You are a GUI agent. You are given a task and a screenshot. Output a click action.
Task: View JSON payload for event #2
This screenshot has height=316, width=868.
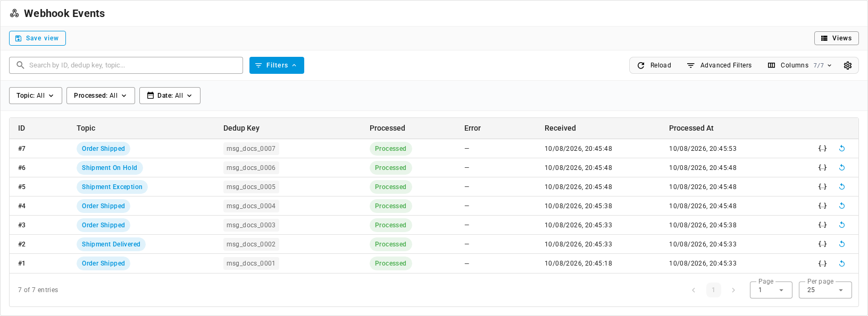pos(822,244)
